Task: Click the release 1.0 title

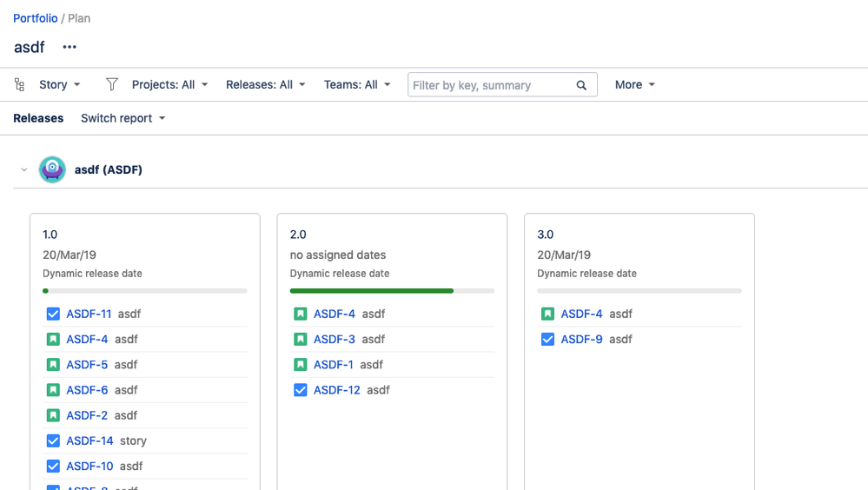Action: (x=50, y=235)
